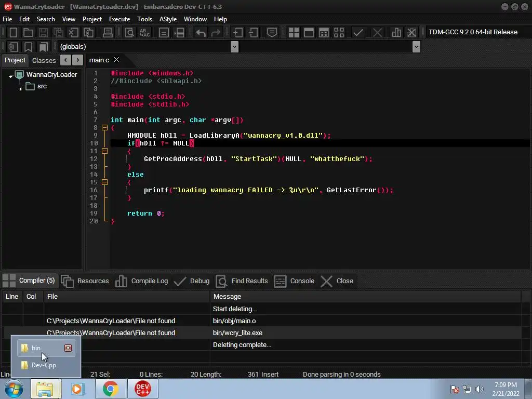The image size is (532, 399).
Task: Click the Close All files toolbar icon
Action: coord(88,32)
